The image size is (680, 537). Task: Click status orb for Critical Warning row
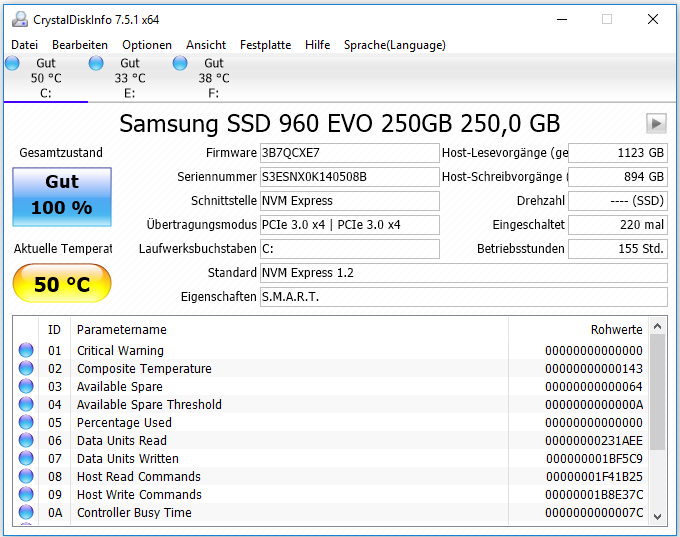point(26,350)
